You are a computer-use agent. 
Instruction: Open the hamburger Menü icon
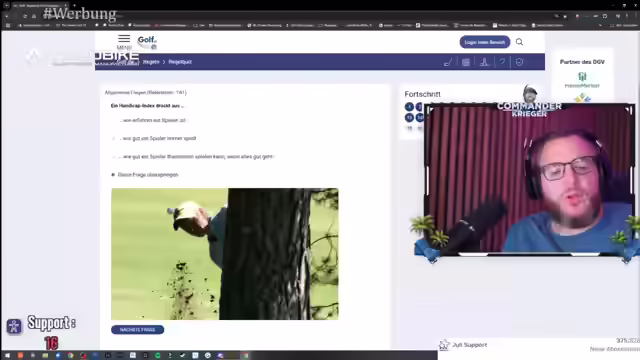tap(124, 39)
